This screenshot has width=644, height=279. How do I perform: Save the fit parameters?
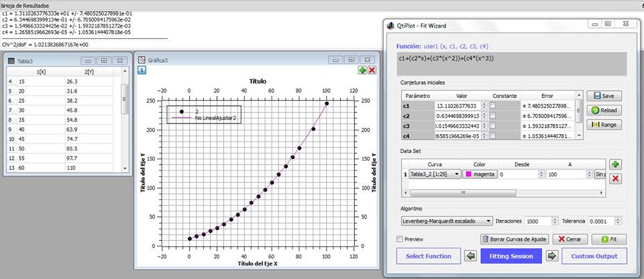click(x=604, y=96)
